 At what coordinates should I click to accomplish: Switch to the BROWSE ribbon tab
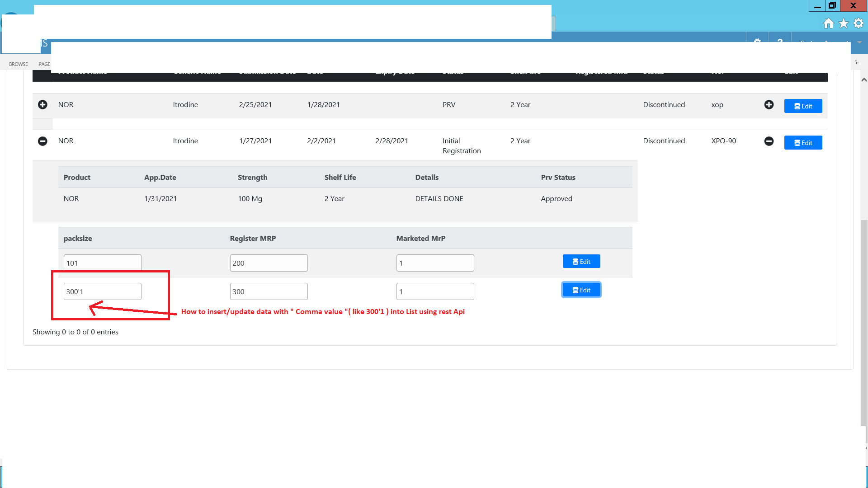tap(18, 64)
